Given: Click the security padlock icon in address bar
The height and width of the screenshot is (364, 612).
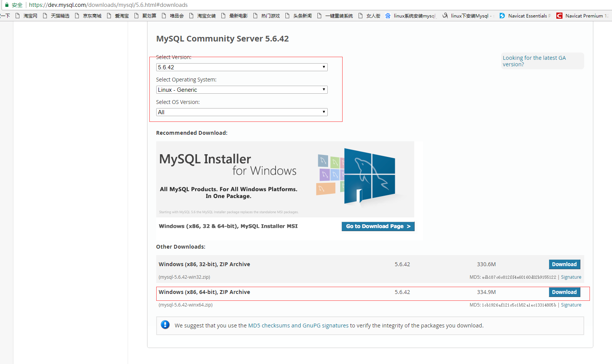Looking at the screenshot, I should pyautogui.click(x=7, y=5).
